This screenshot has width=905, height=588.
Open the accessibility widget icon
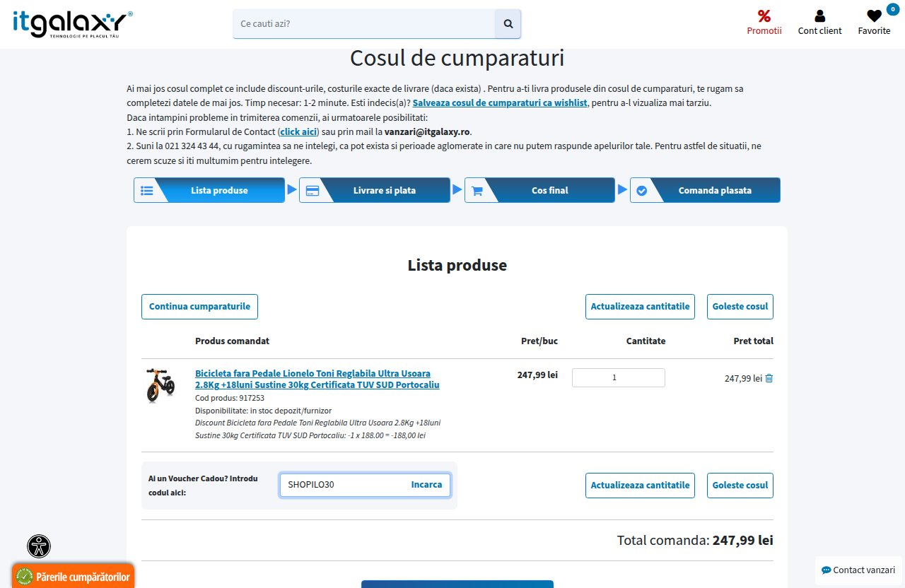click(39, 546)
